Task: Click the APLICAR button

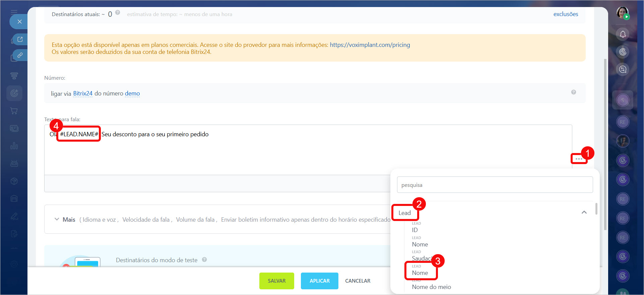Action: click(319, 281)
